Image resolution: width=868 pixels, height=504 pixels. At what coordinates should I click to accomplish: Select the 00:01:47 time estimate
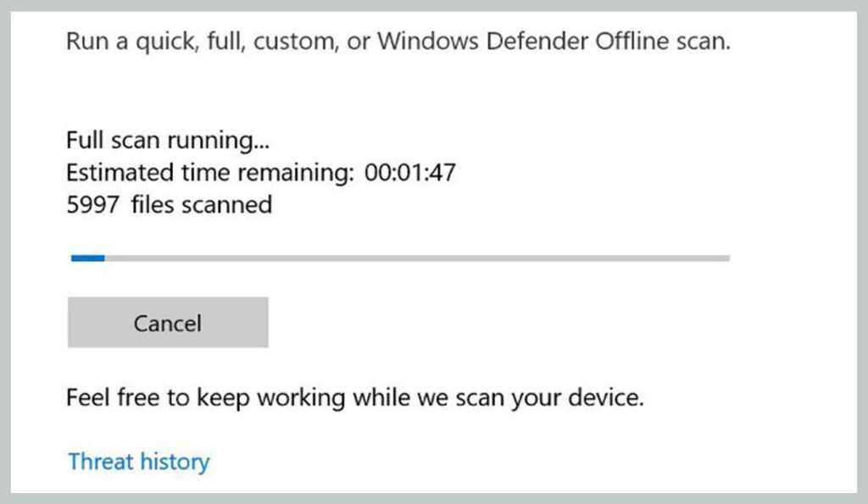pos(409,172)
